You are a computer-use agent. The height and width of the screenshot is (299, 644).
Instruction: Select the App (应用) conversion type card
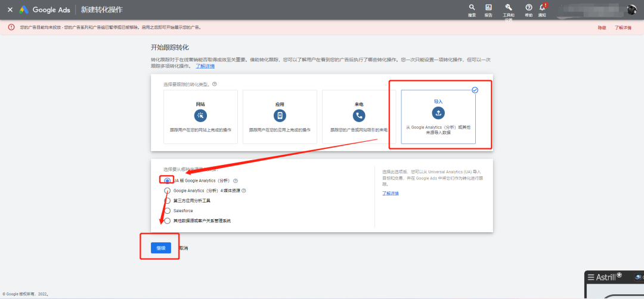point(280,116)
